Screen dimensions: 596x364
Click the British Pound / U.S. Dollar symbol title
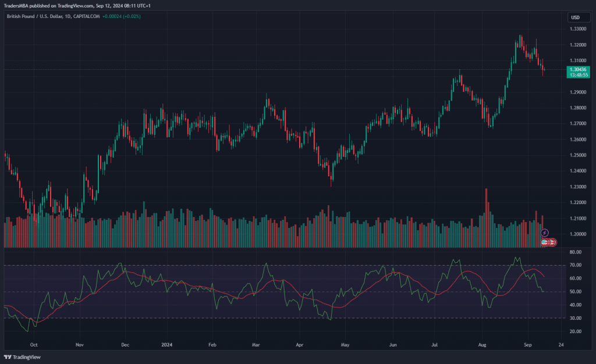coord(33,16)
